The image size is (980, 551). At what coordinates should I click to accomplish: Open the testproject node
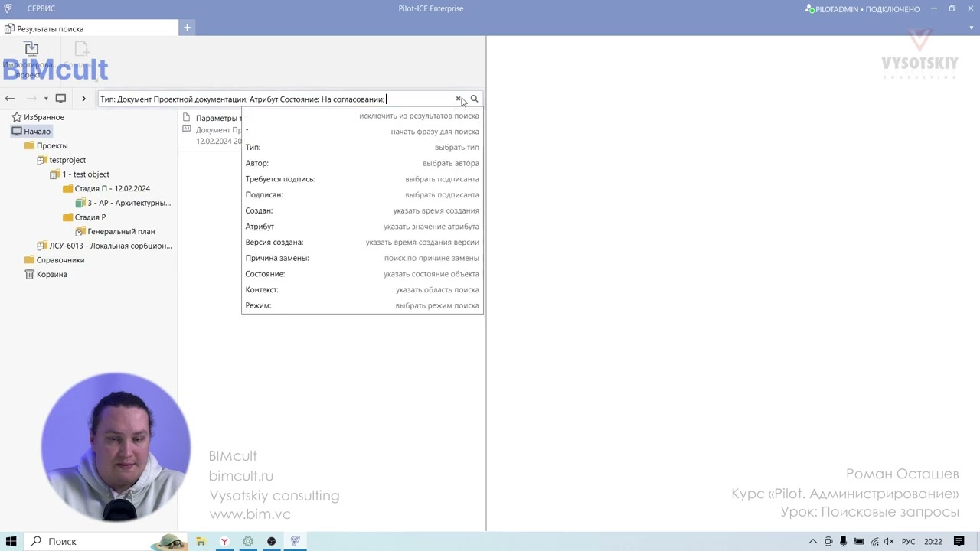click(x=67, y=160)
